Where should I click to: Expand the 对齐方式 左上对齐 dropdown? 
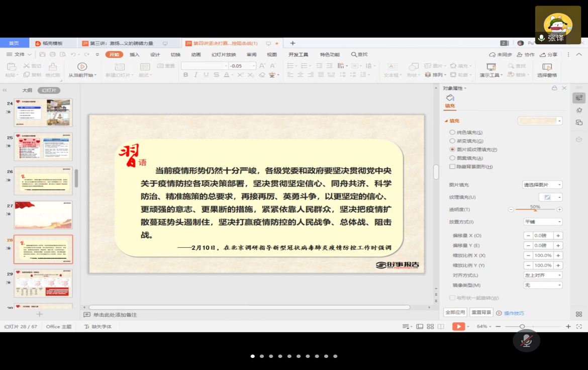pos(543,275)
